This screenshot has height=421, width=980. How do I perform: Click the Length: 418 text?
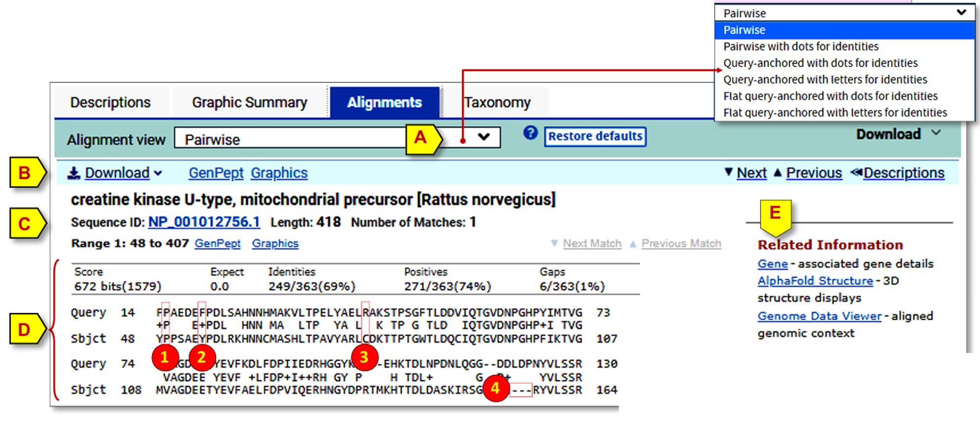pos(306,222)
